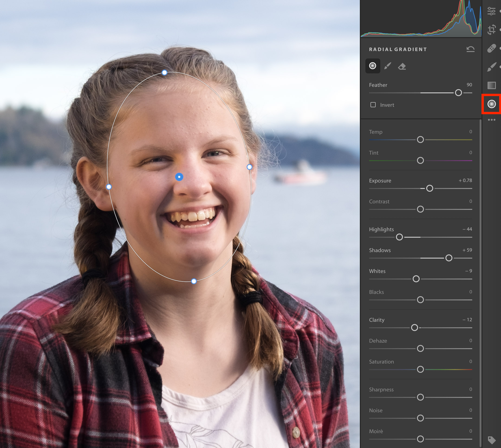Screen dimensions: 501x448
Task: Toggle the Invert checkbox
Action: coord(373,105)
